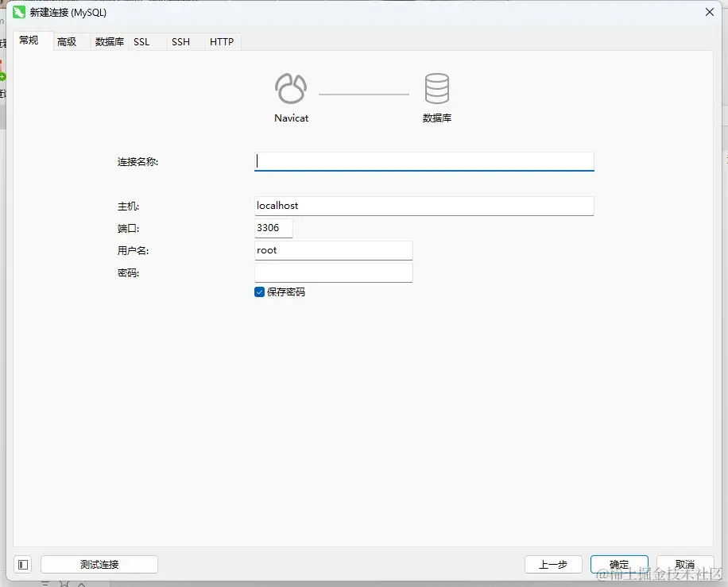Uncheck the 保存密码 checkbox
728x587 pixels.
pos(260,292)
